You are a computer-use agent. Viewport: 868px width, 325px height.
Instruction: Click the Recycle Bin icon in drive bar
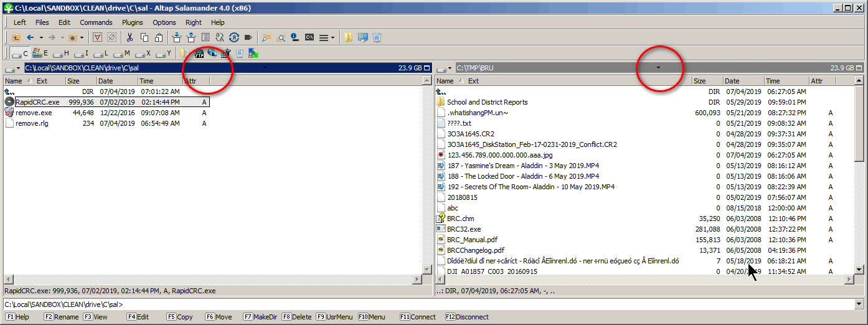click(x=239, y=54)
